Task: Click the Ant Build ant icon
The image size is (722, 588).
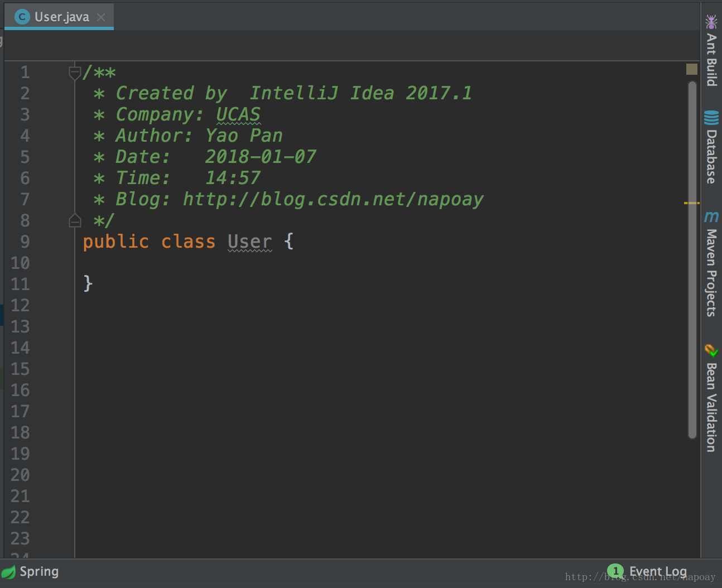Action: pos(711,22)
